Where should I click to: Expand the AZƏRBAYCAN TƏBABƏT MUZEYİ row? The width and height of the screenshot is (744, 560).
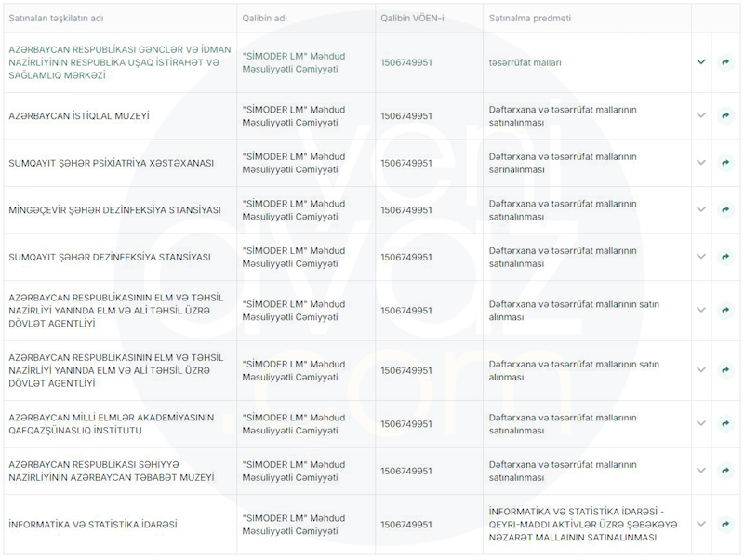(x=701, y=471)
